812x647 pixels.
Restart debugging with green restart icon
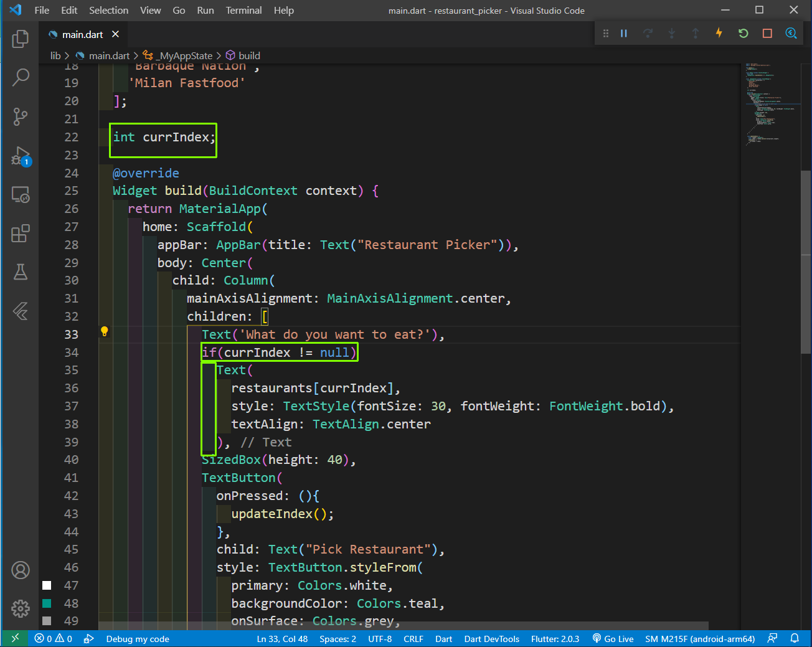point(744,34)
